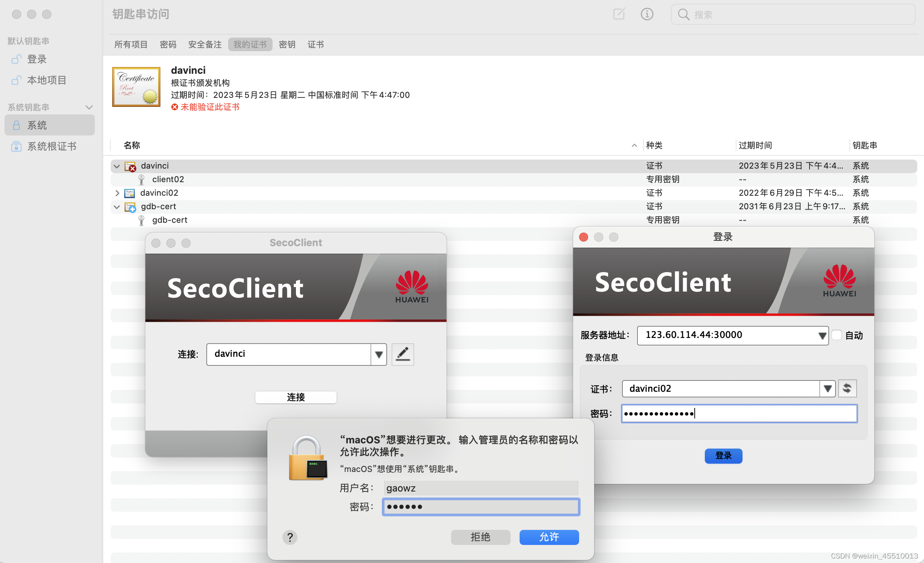Click the unlocked padlock icon next to 登录
Image resolution: width=924 pixels, height=563 pixels.
pos(16,59)
